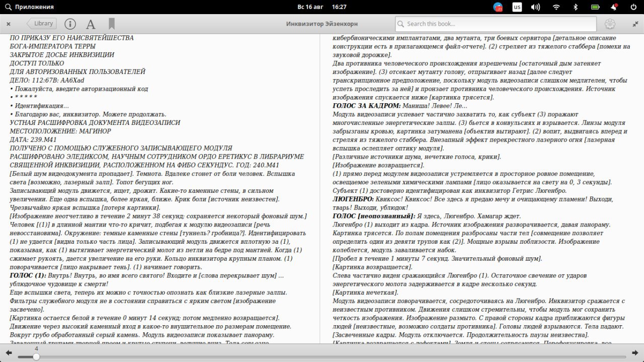The height and width of the screenshot is (362, 644).
Task: Open the settings gear menu
Action: pyautogui.click(x=610, y=24)
